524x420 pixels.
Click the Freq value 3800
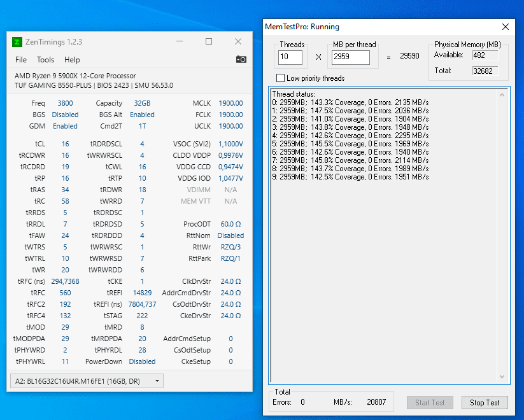[65, 103]
